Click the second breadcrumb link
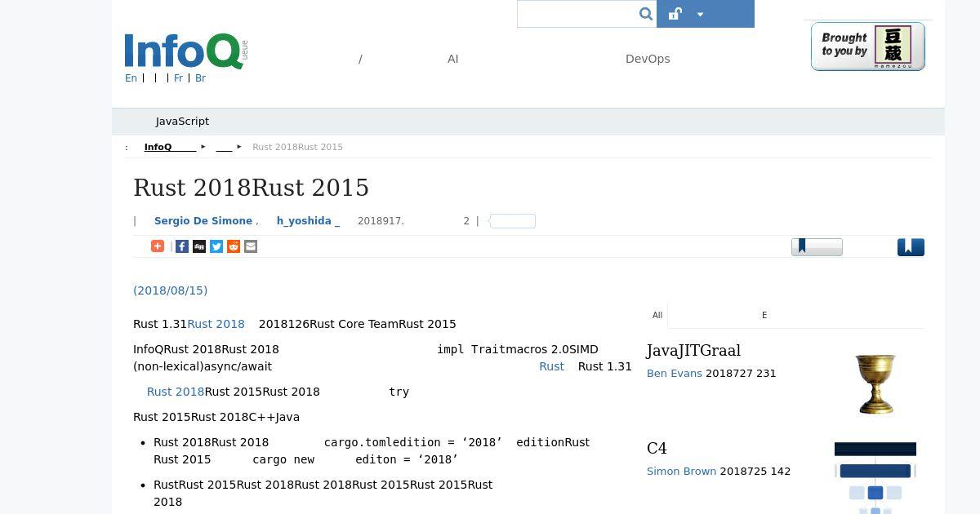980x514 pixels. 224,147
